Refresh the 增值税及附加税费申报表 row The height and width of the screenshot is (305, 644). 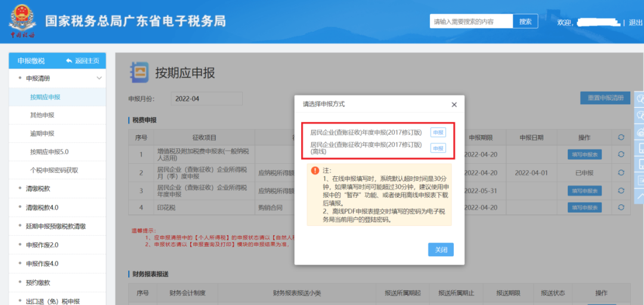(621, 154)
